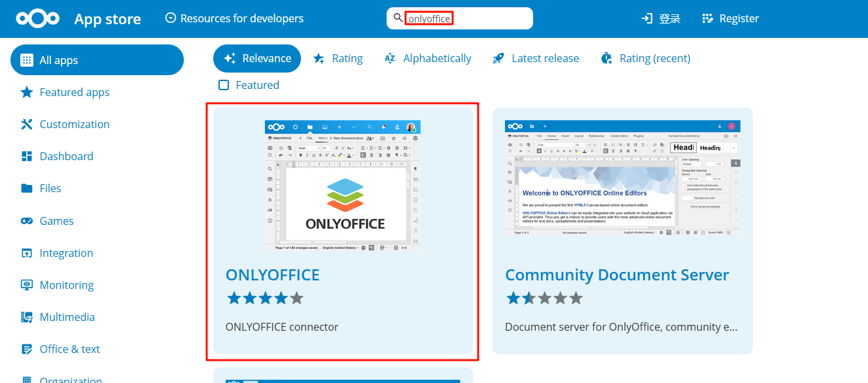Open the Community Document Server title link
Screen dimensions: 868x383
(617, 275)
